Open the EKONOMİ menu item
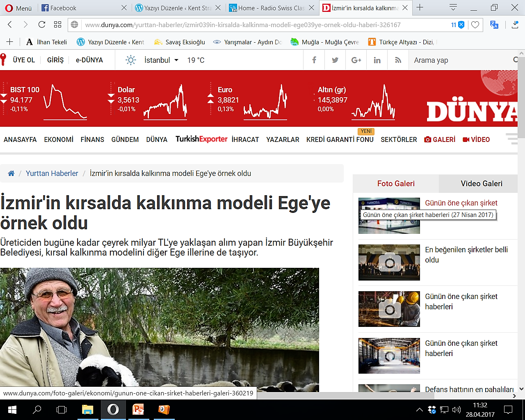The image size is (525, 420). (59, 140)
